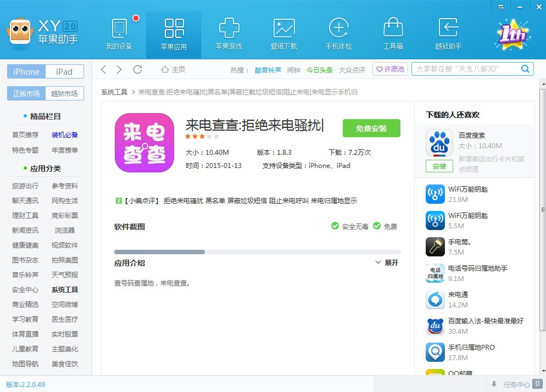Click the 1th anniversary star badge
The width and height of the screenshot is (546, 392).
pos(512,35)
